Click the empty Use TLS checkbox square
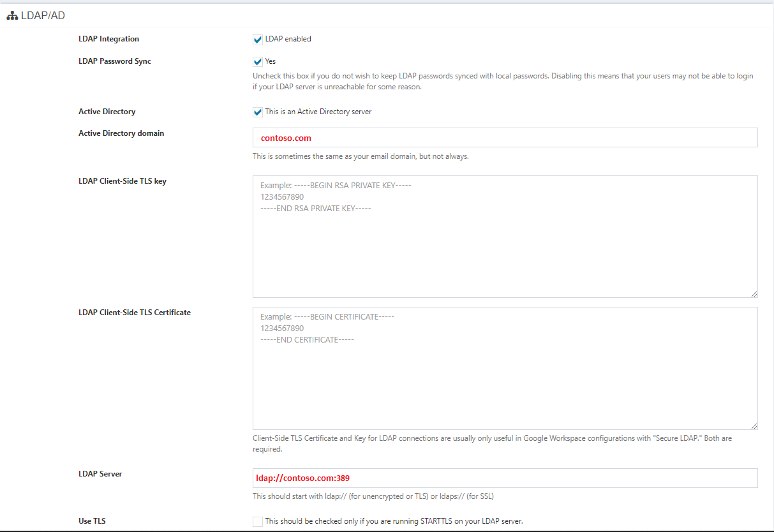 click(x=257, y=521)
